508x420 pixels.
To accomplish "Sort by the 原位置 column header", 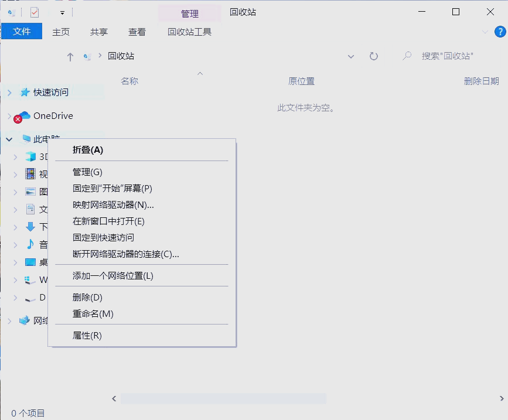I will coord(301,81).
